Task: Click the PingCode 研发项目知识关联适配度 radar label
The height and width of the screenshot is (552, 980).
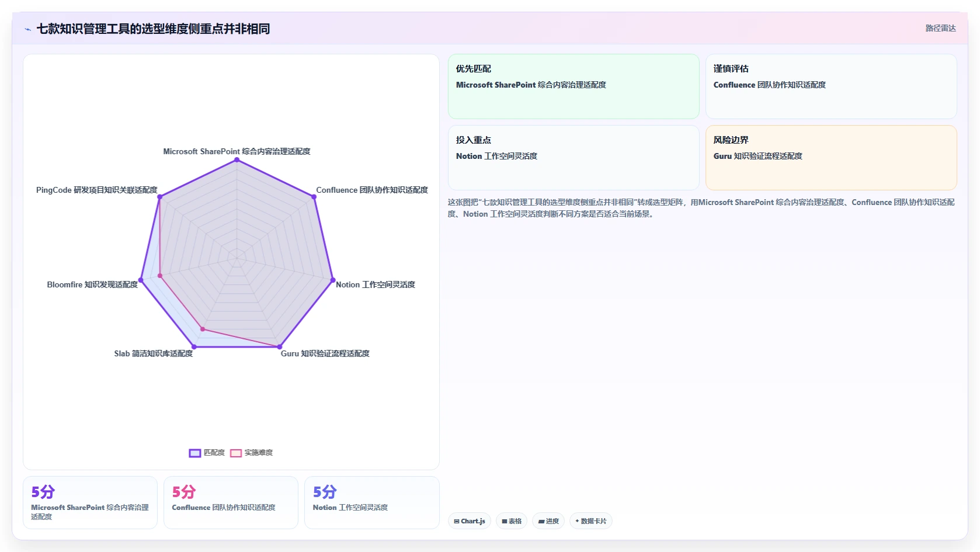Action: 97,190
